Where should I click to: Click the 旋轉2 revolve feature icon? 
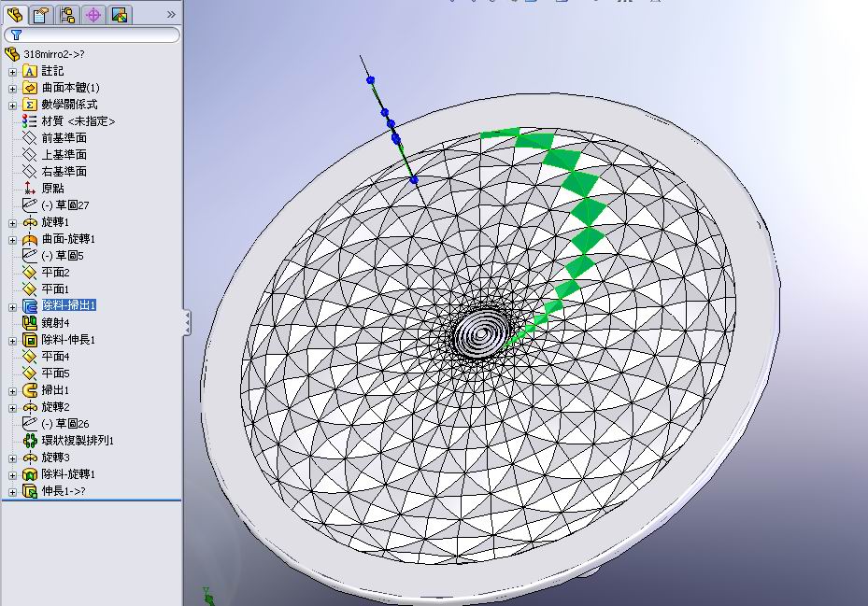29,407
